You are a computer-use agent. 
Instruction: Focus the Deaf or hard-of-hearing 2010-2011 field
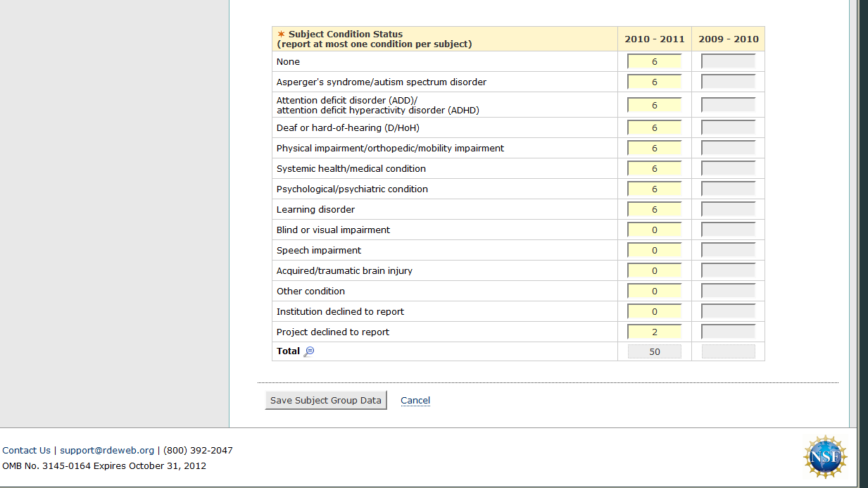coord(654,128)
